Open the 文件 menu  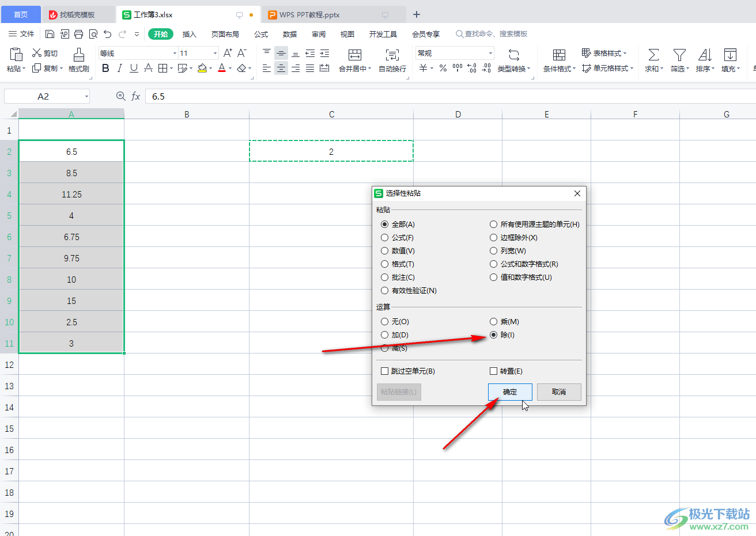(x=22, y=34)
